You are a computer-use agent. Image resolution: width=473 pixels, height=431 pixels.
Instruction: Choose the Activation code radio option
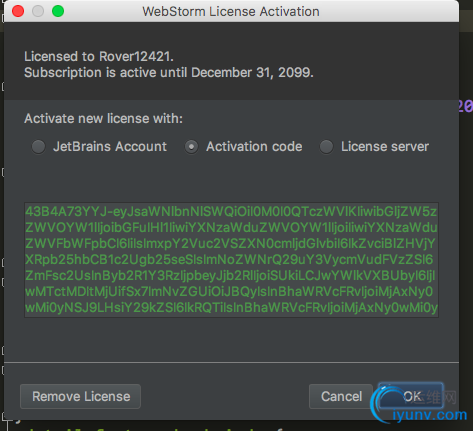coord(192,147)
